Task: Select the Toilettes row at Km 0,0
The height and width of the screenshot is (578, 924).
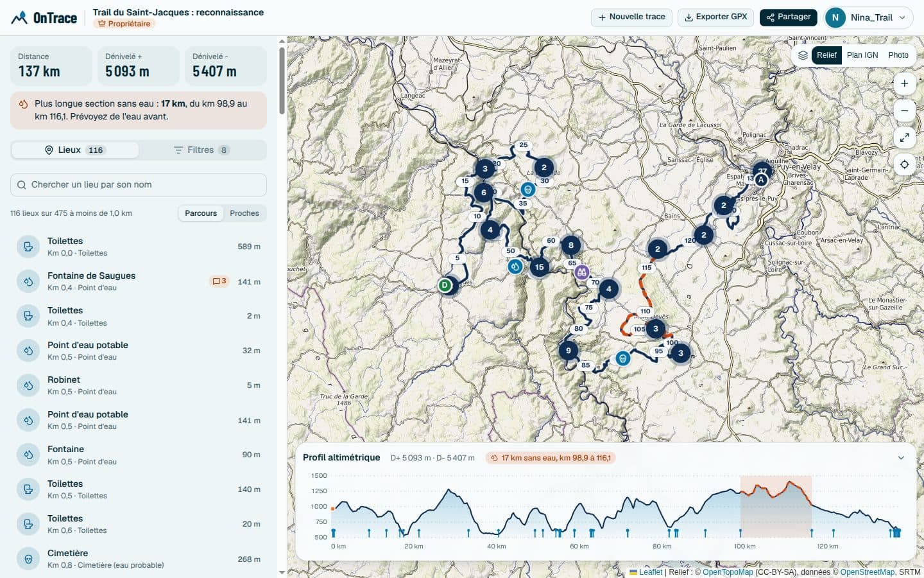Action: tap(139, 247)
